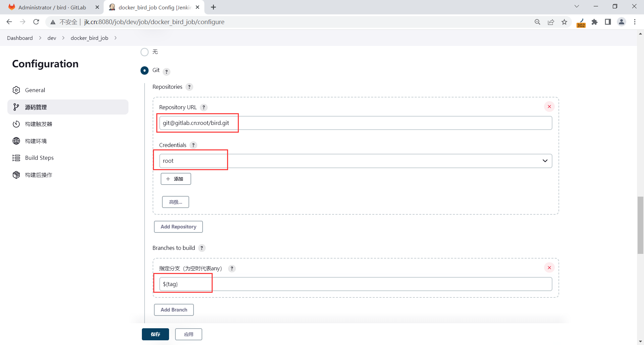Click the page vertical scrollbar thumb
Image resolution: width=644 pixels, height=345 pixels.
point(640,225)
